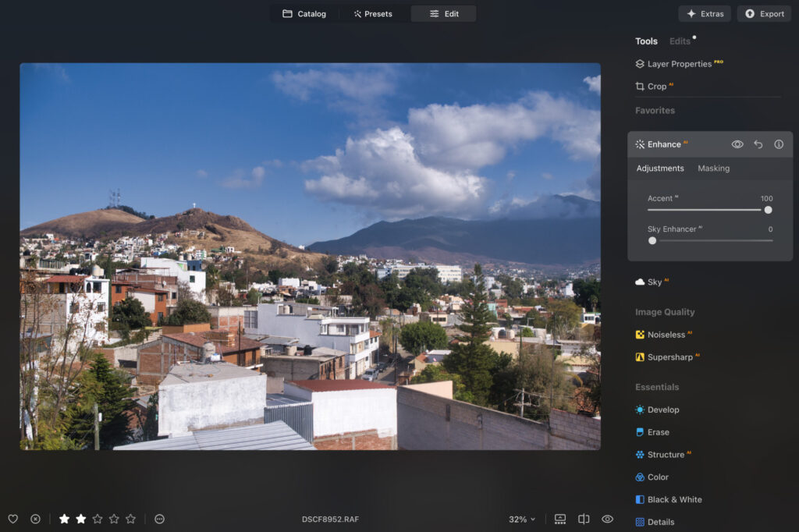The image size is (799, 532).
Task: Open the Supersharp AI tool
Action: coord(672,356)
